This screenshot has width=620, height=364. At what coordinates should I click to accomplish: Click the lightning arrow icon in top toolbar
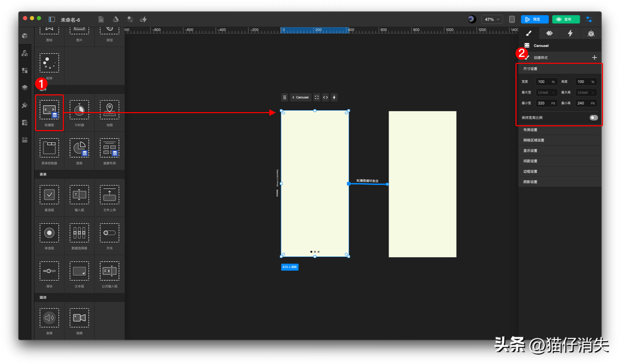tap(143, 19)
